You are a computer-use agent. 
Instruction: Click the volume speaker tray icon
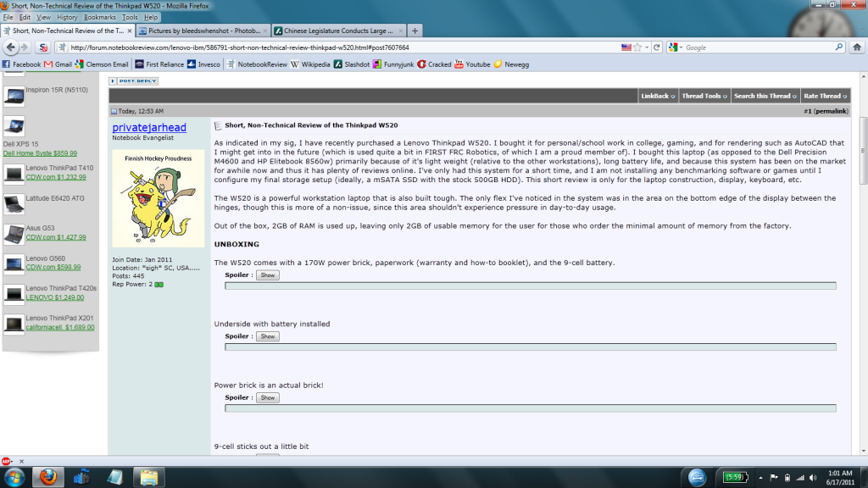[x=813, y=478]
